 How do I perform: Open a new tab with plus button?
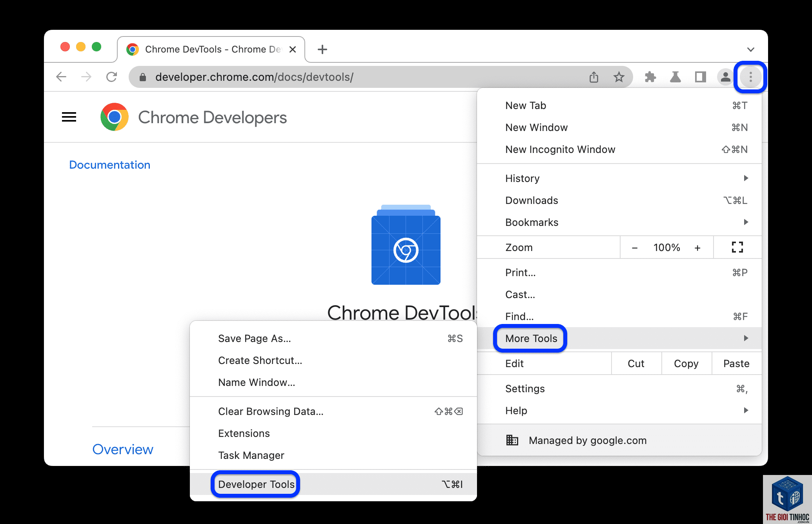(322, 49)
